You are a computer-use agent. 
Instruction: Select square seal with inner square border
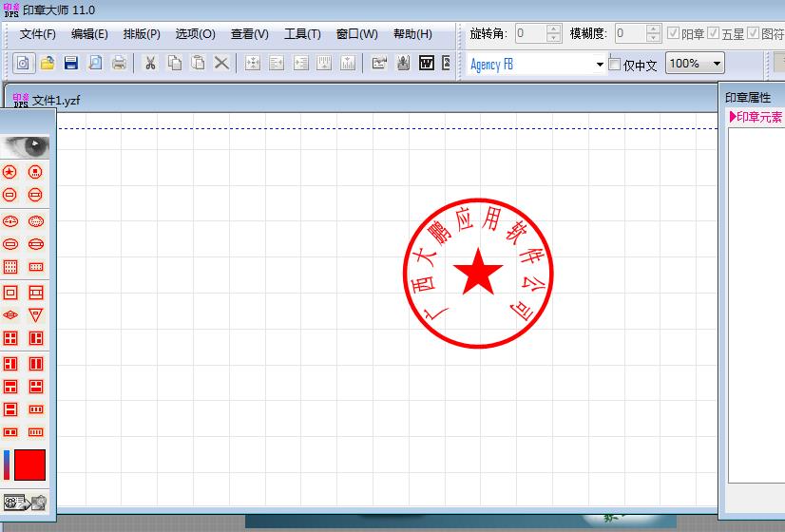point(10,293)
